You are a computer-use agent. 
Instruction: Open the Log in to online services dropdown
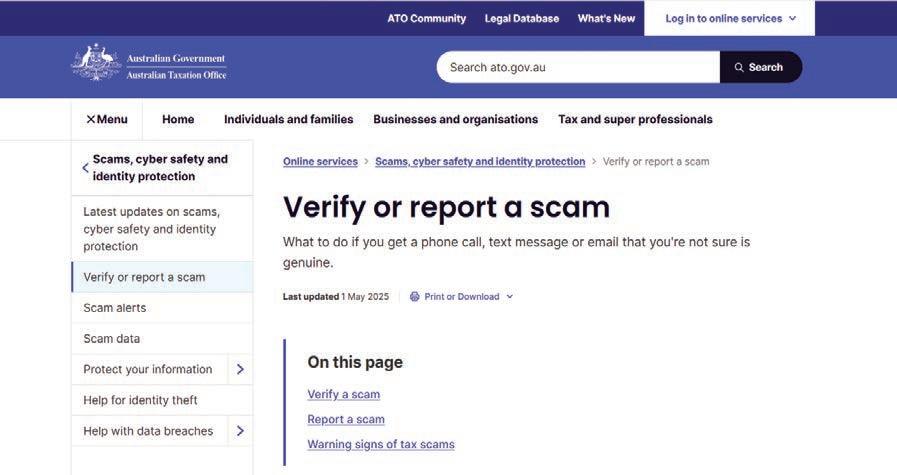tap(730, 18)
